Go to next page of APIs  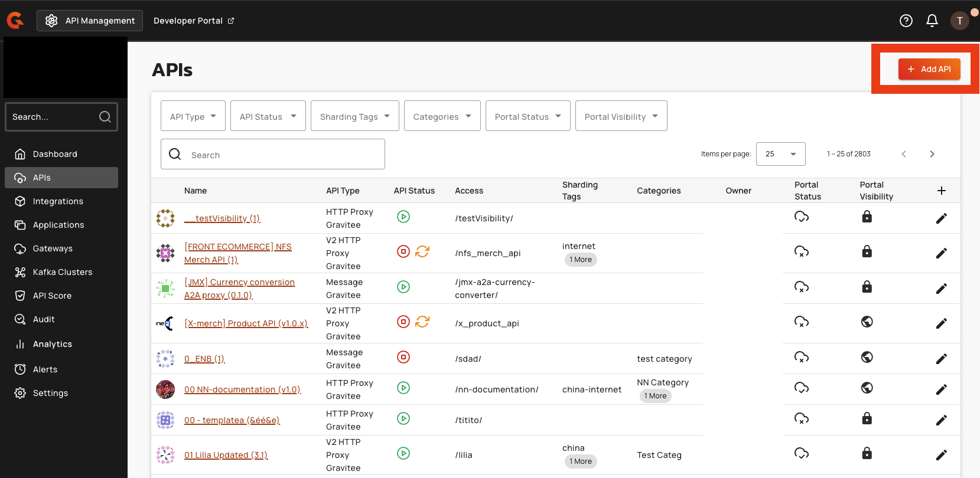pos(932,154)
